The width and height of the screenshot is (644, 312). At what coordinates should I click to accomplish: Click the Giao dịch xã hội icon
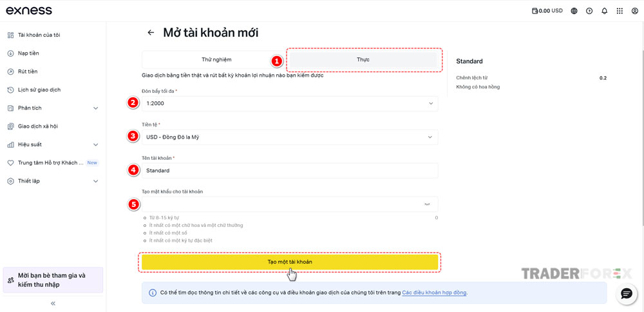point(11,126)
